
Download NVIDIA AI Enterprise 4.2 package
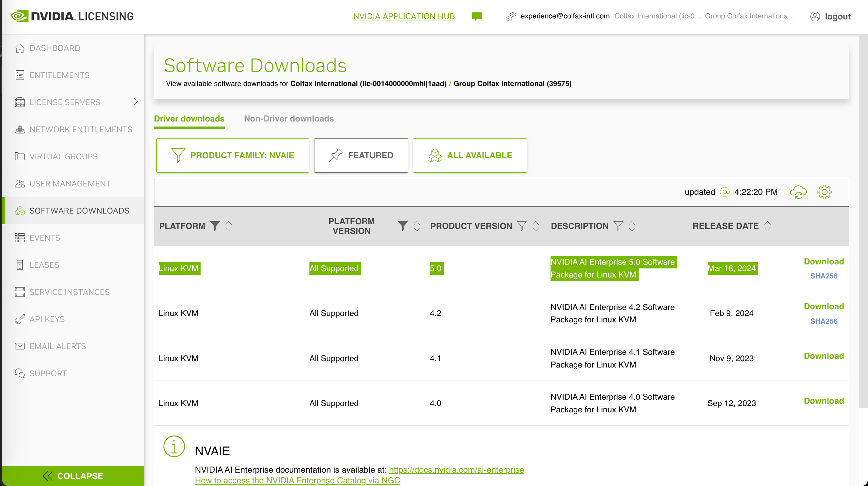tap(824, 307)
